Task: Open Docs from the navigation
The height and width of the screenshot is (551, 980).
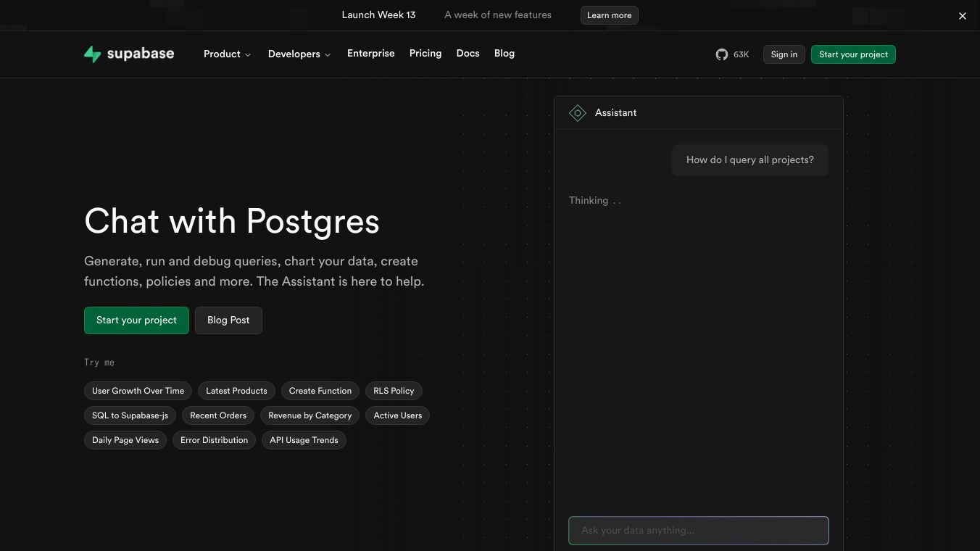Action: point(468,54)
